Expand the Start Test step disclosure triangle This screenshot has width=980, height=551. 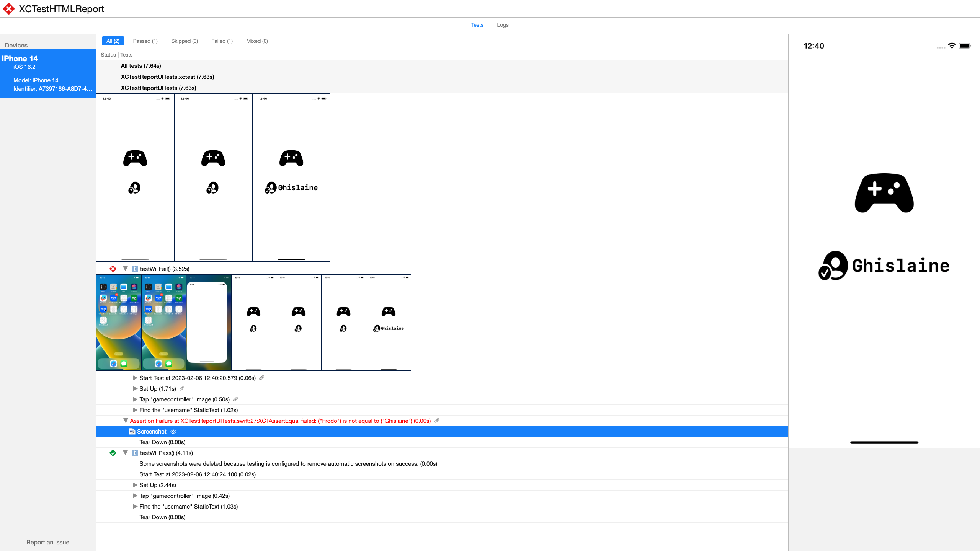tap(135, 377)
